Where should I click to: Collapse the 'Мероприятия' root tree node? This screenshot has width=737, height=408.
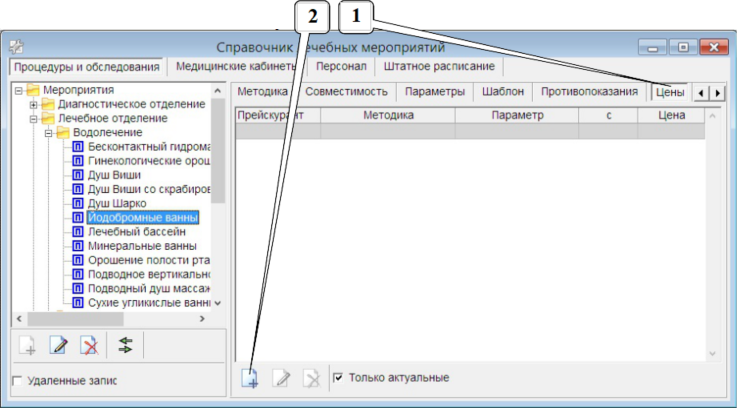point(20,90)
